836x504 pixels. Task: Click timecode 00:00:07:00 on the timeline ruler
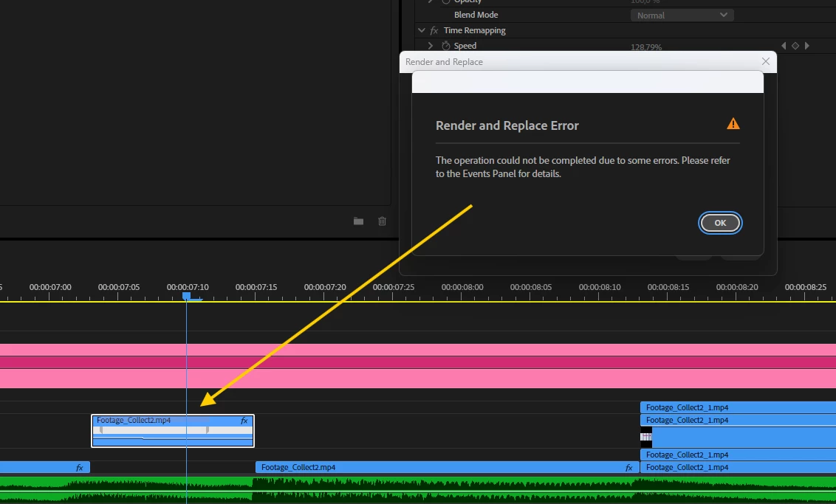[x=50, y=286]
